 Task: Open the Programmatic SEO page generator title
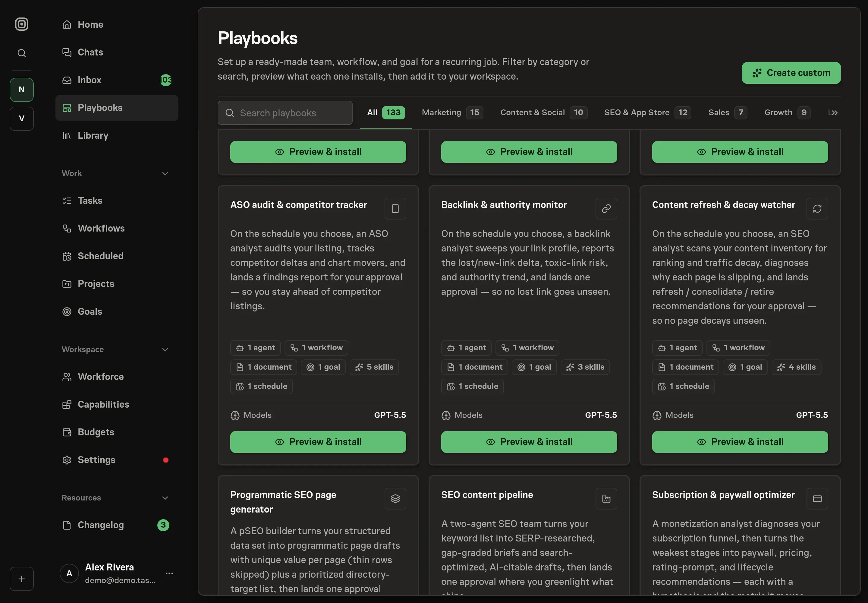[x=283, y=502]
